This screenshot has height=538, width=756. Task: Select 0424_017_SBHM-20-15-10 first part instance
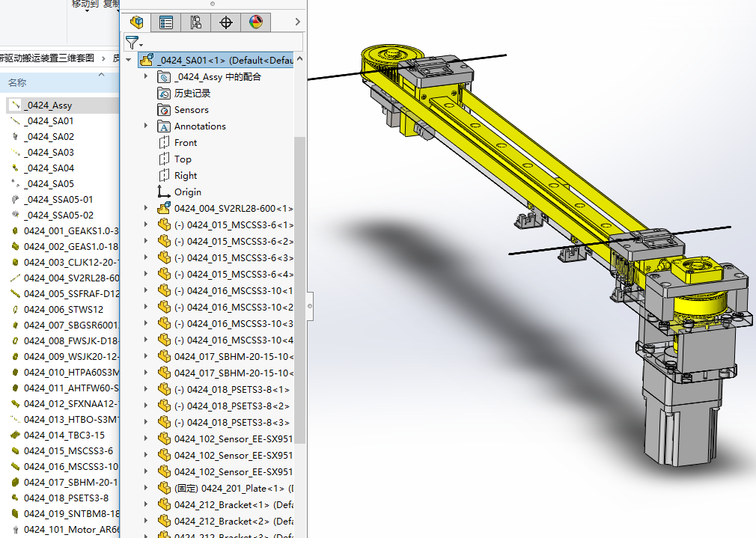233,357
